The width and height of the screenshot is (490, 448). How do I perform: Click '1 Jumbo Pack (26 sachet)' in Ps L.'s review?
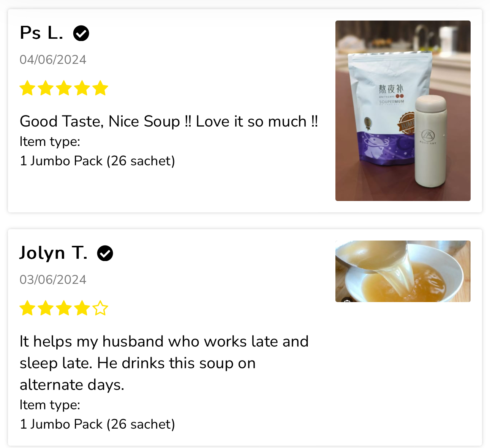tap(97, 161)
